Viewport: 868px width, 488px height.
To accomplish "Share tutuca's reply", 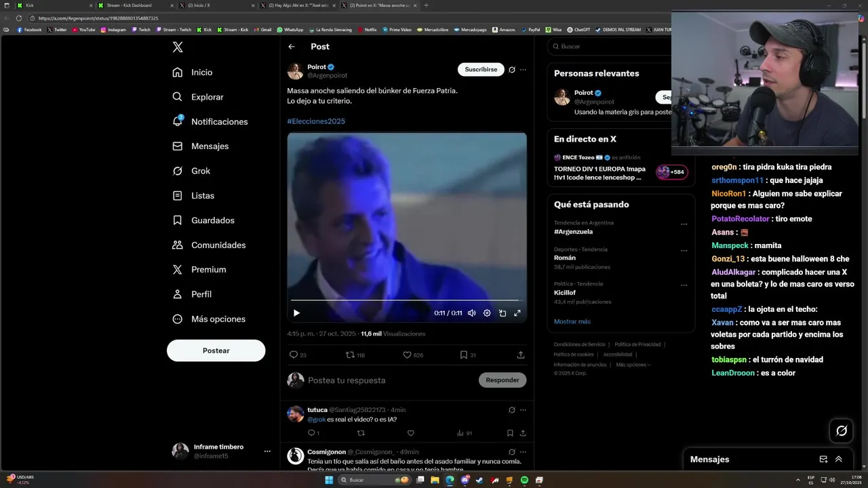I will 523,433.
